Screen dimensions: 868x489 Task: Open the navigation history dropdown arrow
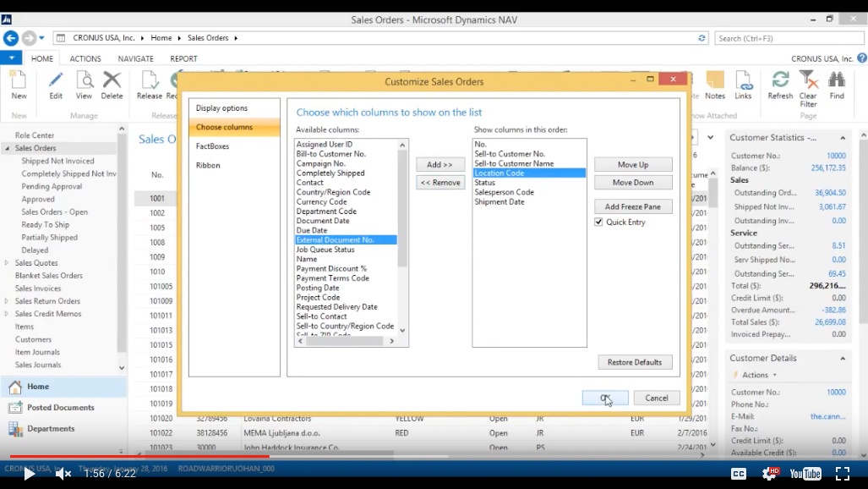point(41,38)
